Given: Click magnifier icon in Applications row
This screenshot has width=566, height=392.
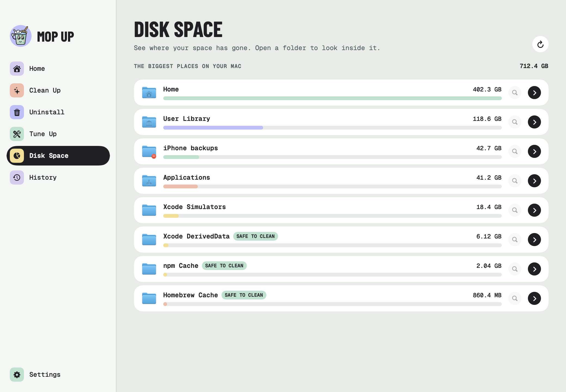Looking at the screenshot, I should (515, 181).
